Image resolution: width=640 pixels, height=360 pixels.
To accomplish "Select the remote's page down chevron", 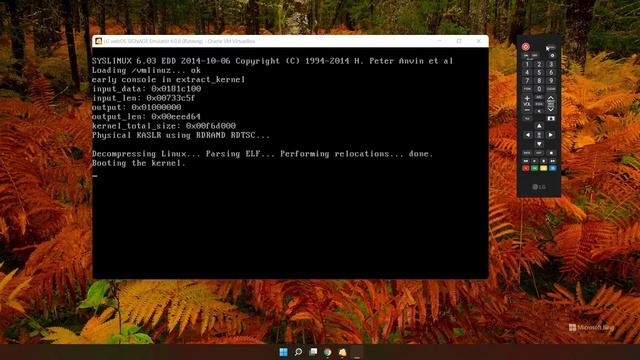I will coord(551,109).
